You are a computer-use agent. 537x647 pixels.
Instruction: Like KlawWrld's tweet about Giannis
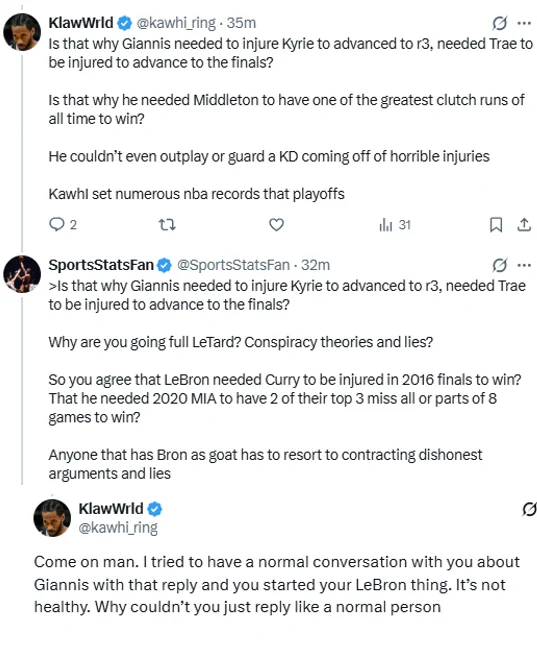[276, 225]
